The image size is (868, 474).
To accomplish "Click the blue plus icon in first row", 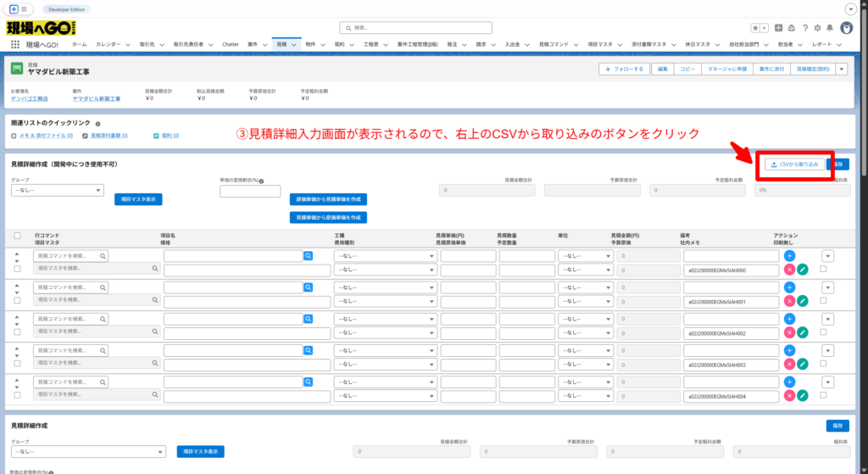I will tap(789, 255).
